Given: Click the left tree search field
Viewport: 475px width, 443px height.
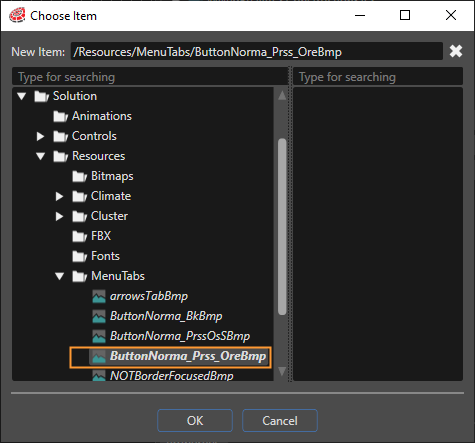Looking at the screenshot, I should (x=150, y=77).
